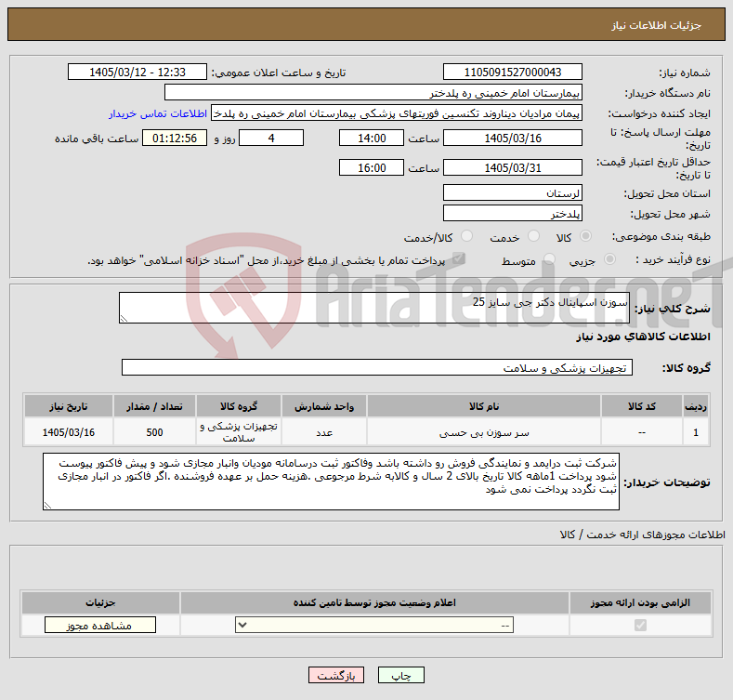Click the buyer notes resize handle
The height and width of the screenshot is (700, 733).
pos(47,506)
